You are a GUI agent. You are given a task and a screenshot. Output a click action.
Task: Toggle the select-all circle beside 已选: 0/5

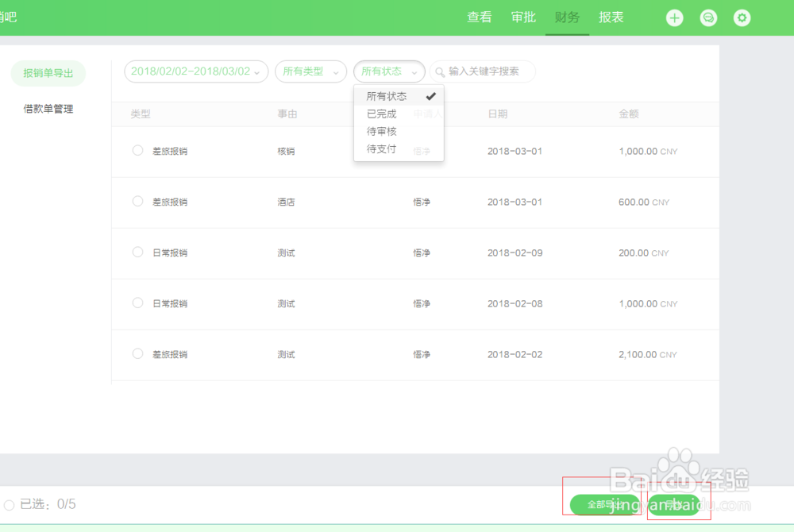coord(9,505)
